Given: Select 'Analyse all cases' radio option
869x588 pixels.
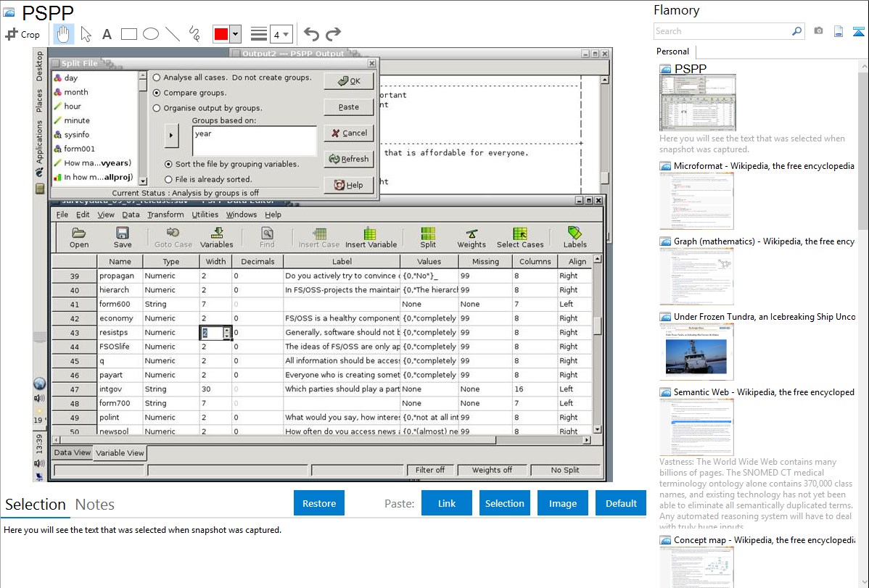Looking at the screenshot, I should [x=157, y=78].
